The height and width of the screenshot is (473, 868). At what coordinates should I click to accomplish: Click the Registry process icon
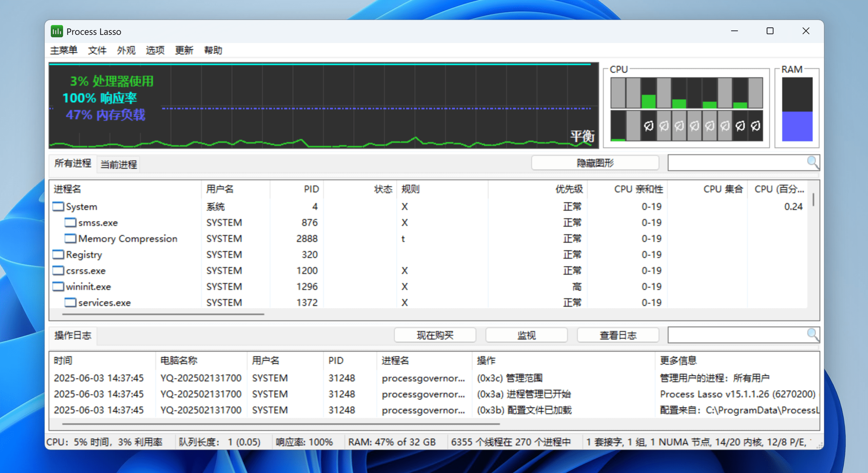58,254
